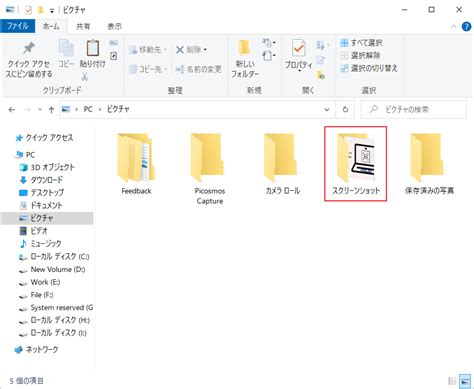Switch to details view in status bar
This screenshot has height=389, width=474.
click(x=452, y=381)
